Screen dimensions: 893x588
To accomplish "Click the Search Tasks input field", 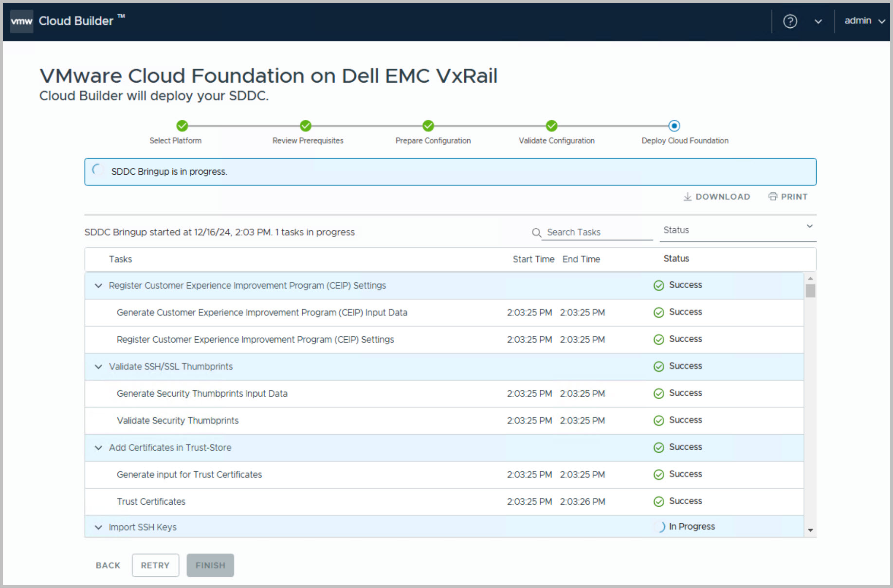I will [x=598, y=233].
